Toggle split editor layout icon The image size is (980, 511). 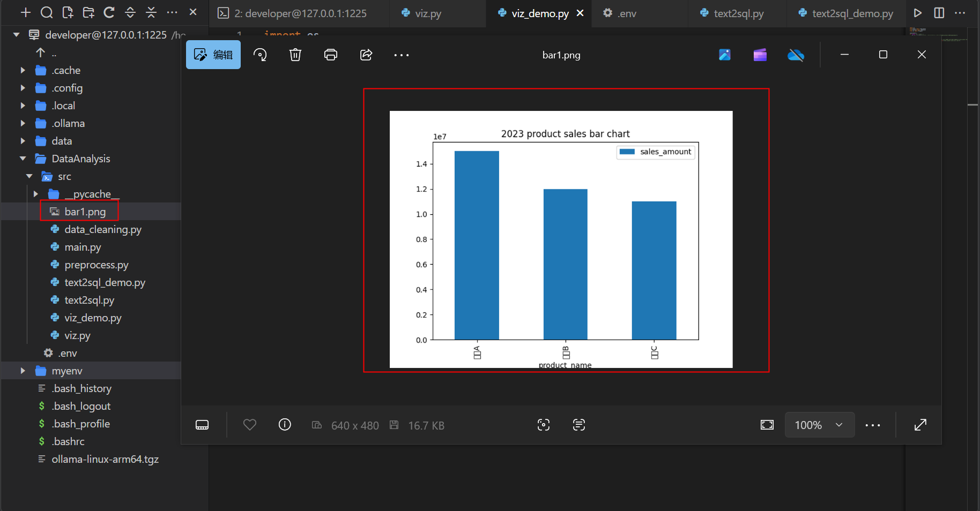coord(939,13)
